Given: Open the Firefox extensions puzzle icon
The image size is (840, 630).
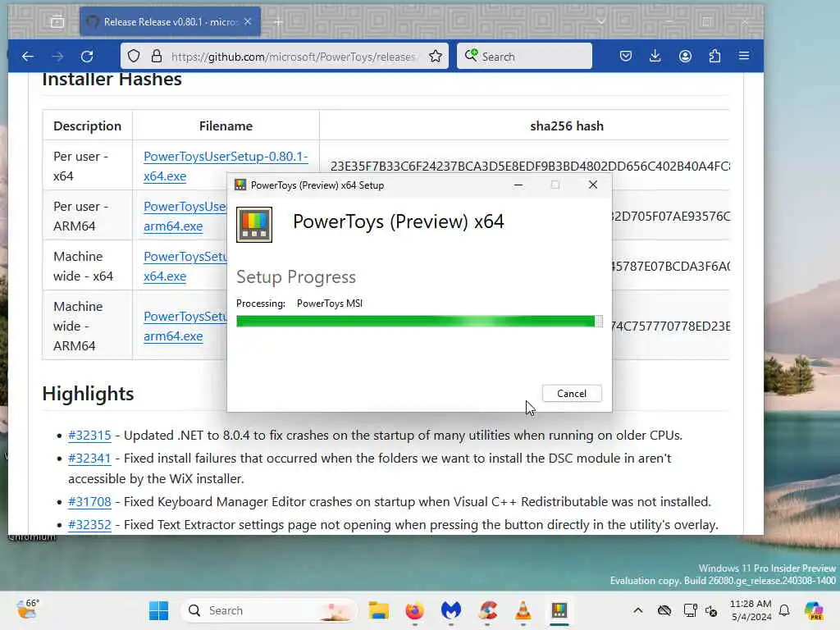Looking at the screenshot, I should point(714,56).
